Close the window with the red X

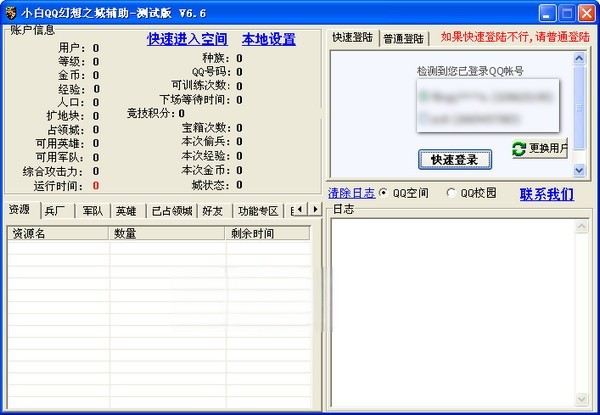click(x=586, y=13)
